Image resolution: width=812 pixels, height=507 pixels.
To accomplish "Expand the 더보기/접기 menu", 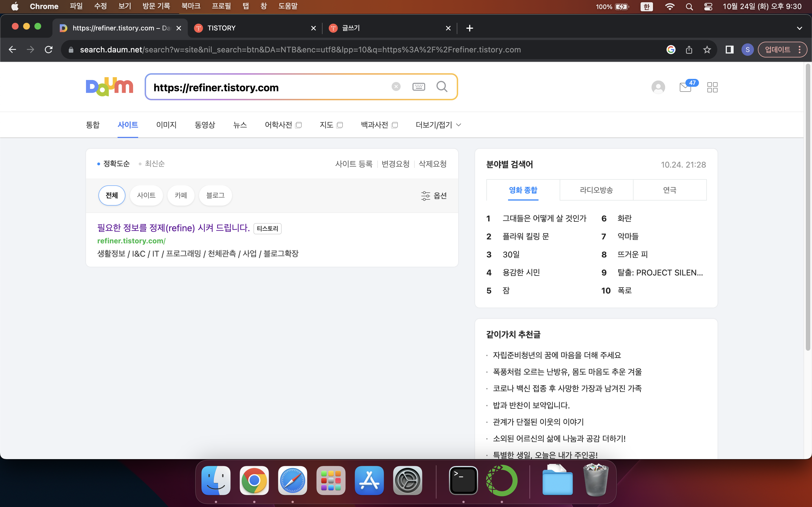I will point(438,125).
